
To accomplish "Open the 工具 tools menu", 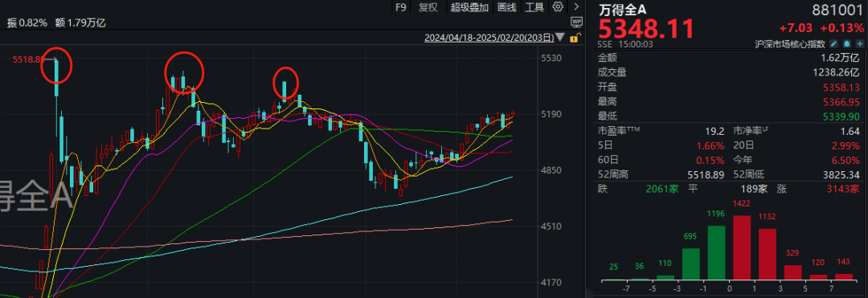I will (534, 6).
